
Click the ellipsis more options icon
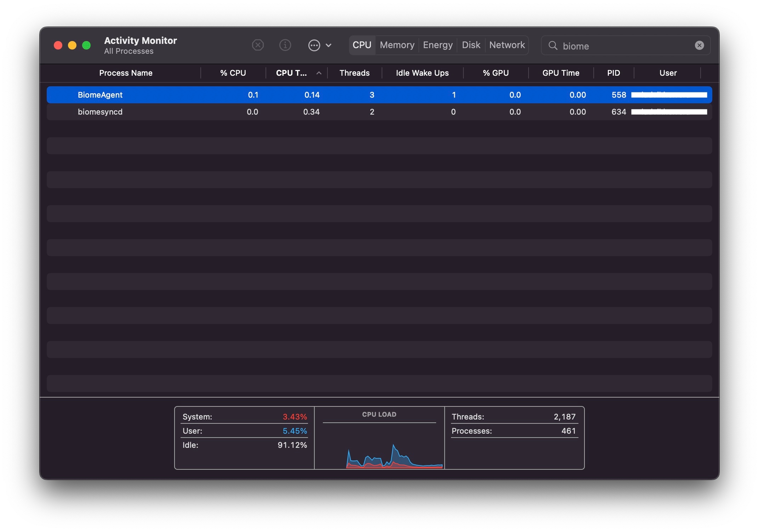pos(314,45)
